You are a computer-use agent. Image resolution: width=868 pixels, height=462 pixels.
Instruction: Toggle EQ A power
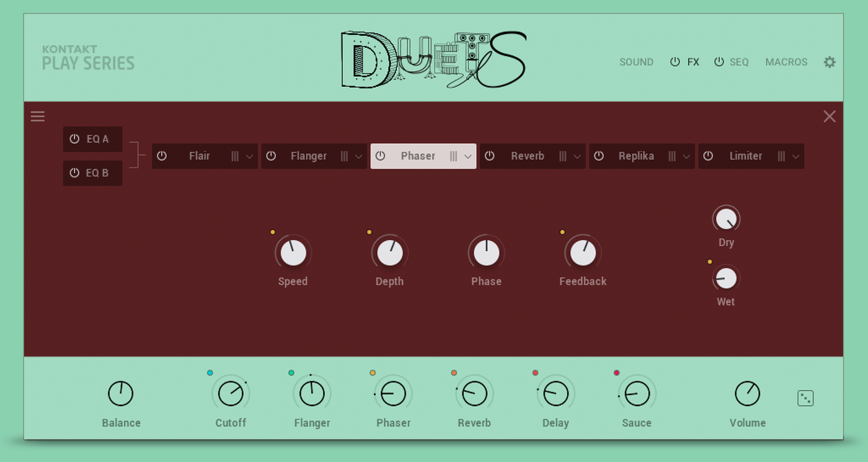coord(74,139)
